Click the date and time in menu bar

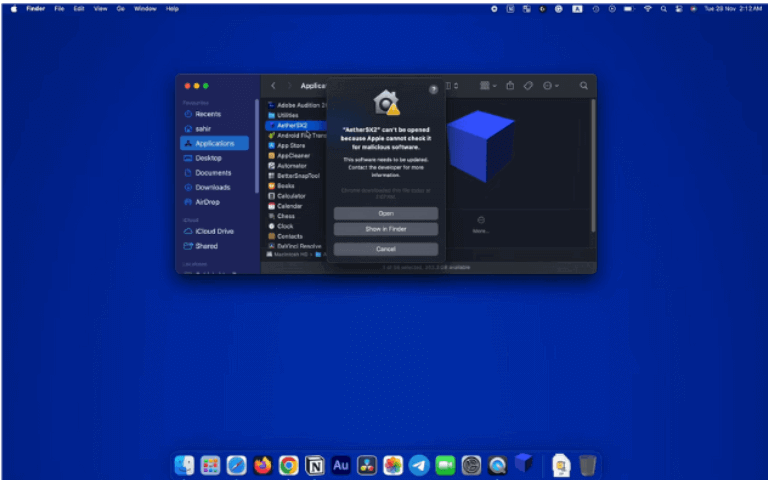(x=732, y=9)
